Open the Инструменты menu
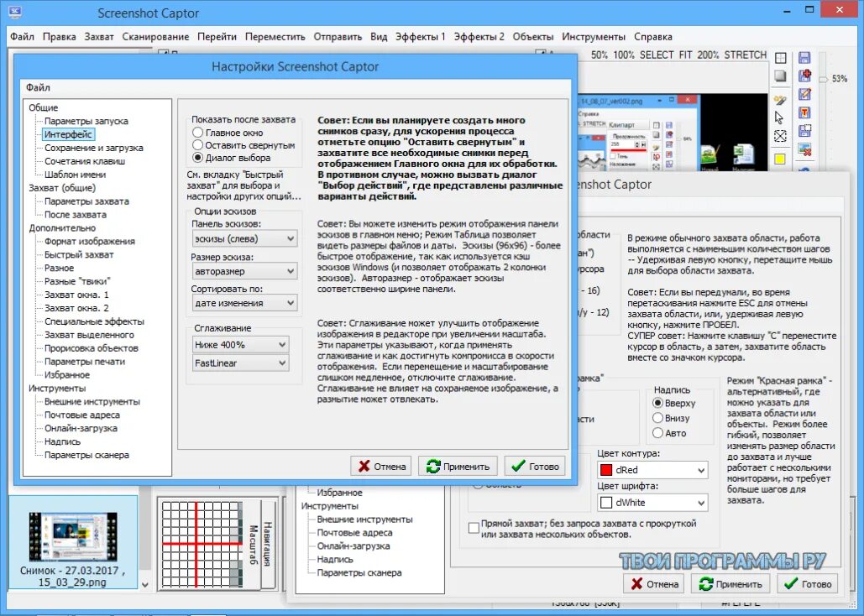864x616 pixels. 594,37
